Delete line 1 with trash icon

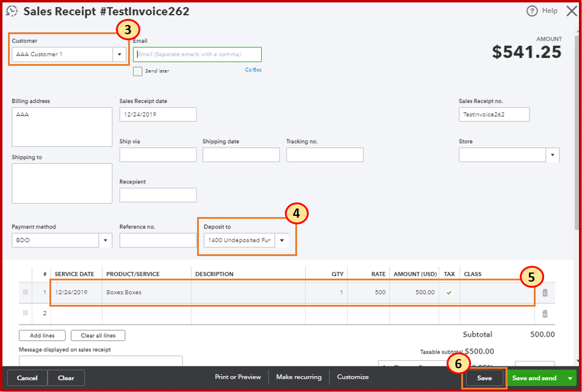point(545,293)
